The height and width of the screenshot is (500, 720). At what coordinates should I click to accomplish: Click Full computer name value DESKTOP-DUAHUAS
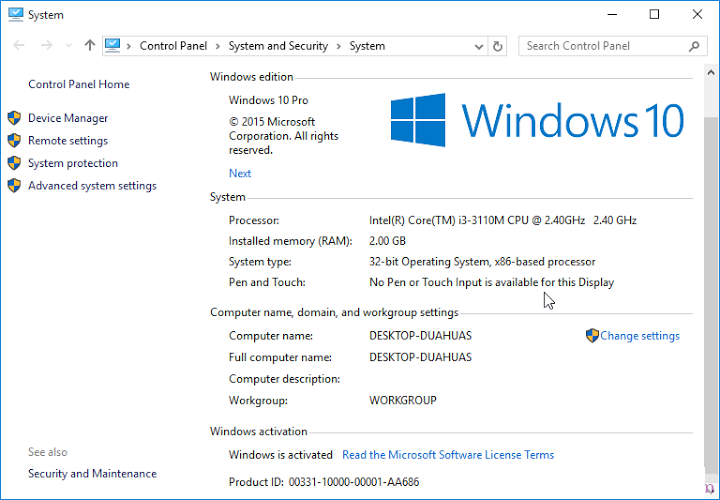coord(420,357)
